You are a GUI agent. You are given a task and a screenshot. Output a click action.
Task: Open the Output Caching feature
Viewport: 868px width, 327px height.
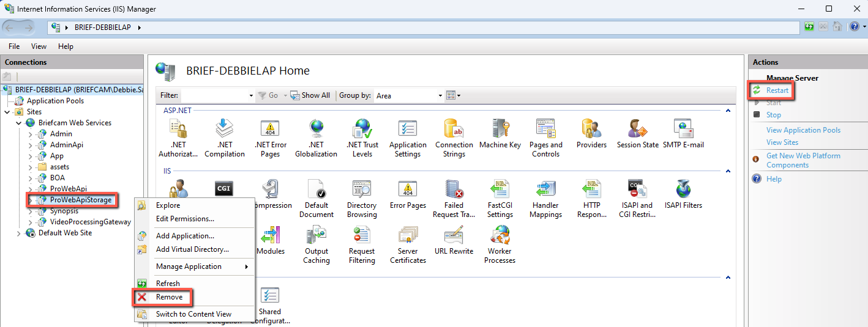(316, 244)
